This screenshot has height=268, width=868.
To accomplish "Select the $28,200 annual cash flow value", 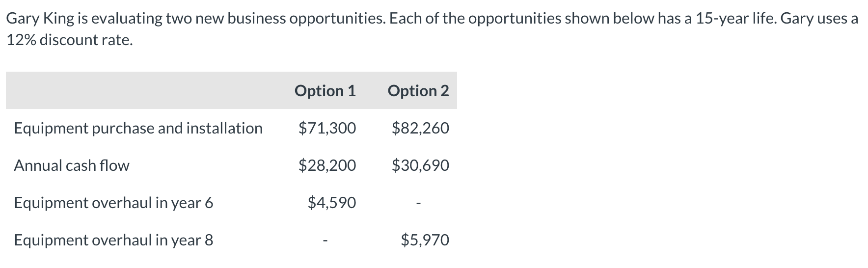I will pyautogui.click(x=327, y=165).
